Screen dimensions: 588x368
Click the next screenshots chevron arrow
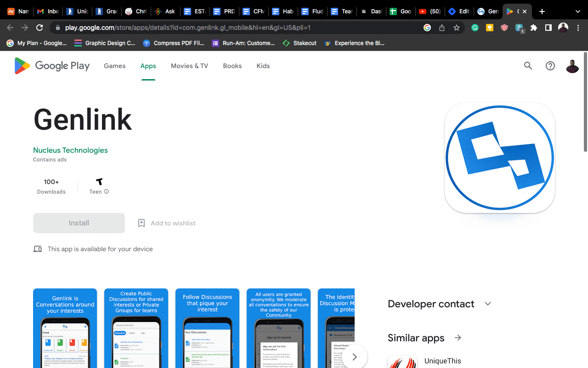click(x=354, y=356)
